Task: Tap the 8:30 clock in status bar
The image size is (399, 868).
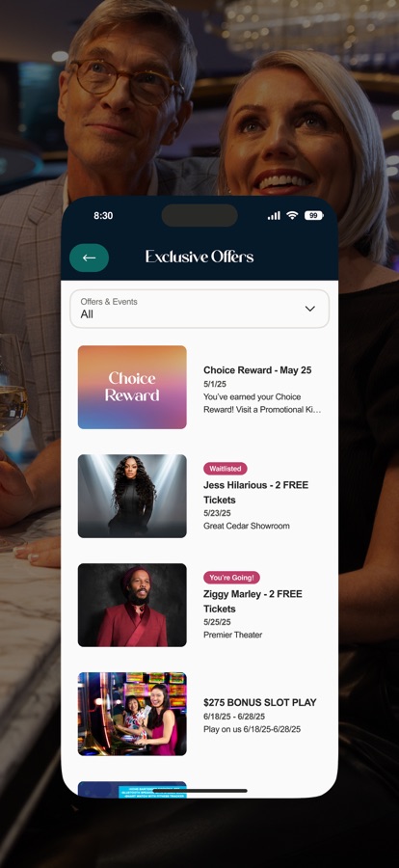Action: tap(103, 216)
